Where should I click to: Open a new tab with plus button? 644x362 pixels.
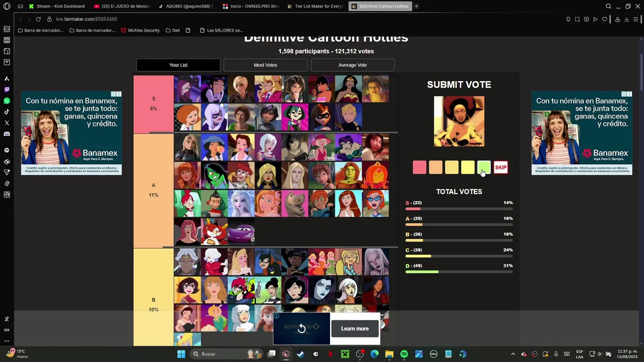(x=417, y=7)
